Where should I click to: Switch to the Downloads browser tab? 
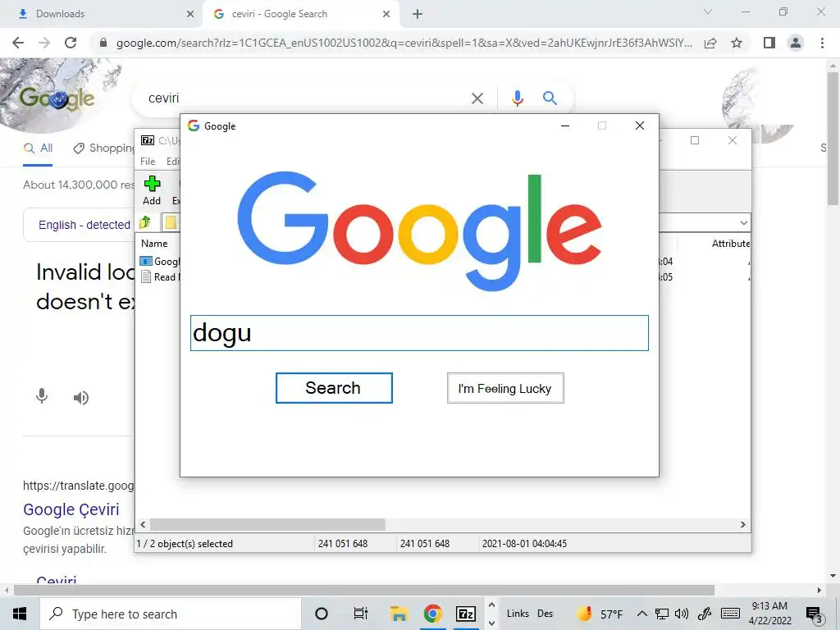(x=102, y=14)
